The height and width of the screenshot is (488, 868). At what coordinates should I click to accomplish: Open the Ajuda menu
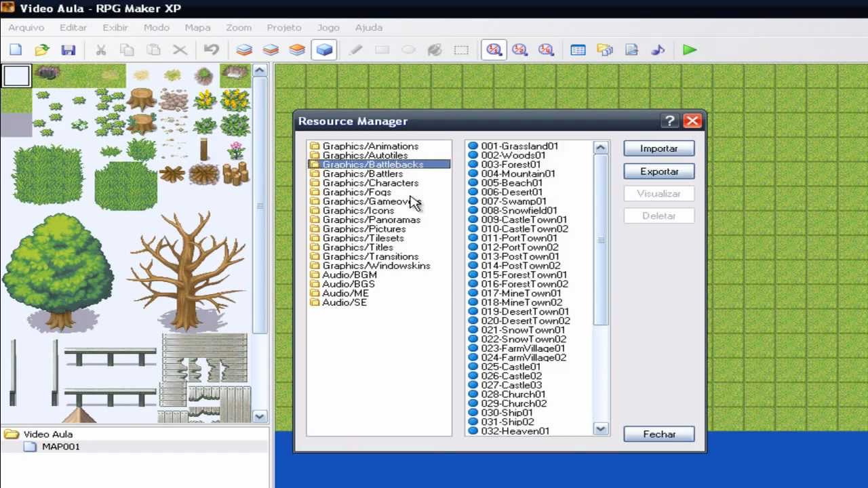point(369,28)
